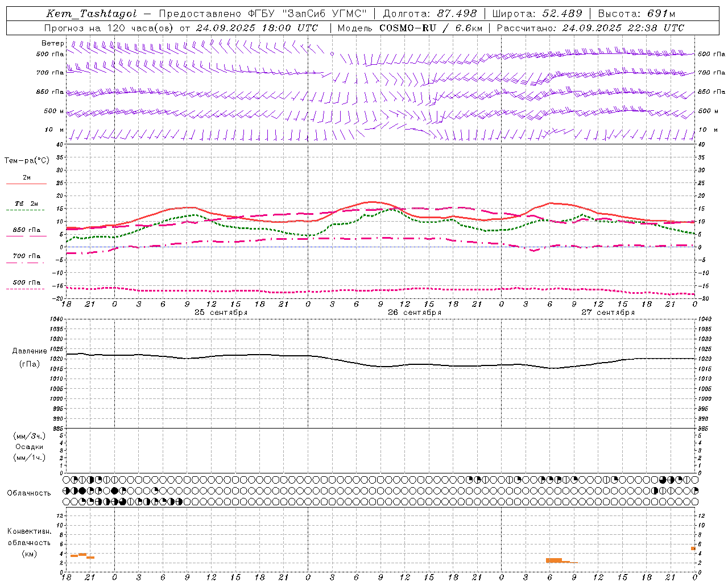This screenshot has height=582, width=728.
Task: Click the Модель COSMO-RU / 6.6км label
Action: pos(410,28)
